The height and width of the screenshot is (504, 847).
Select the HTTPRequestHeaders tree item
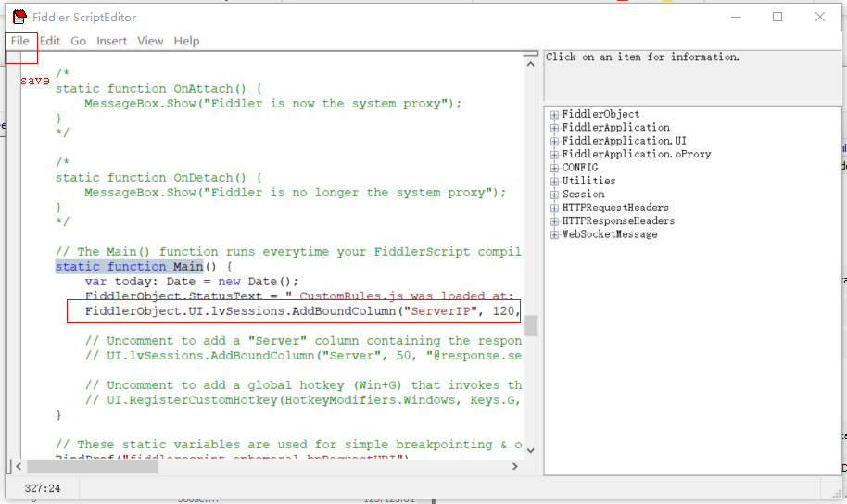click(615, 208)
